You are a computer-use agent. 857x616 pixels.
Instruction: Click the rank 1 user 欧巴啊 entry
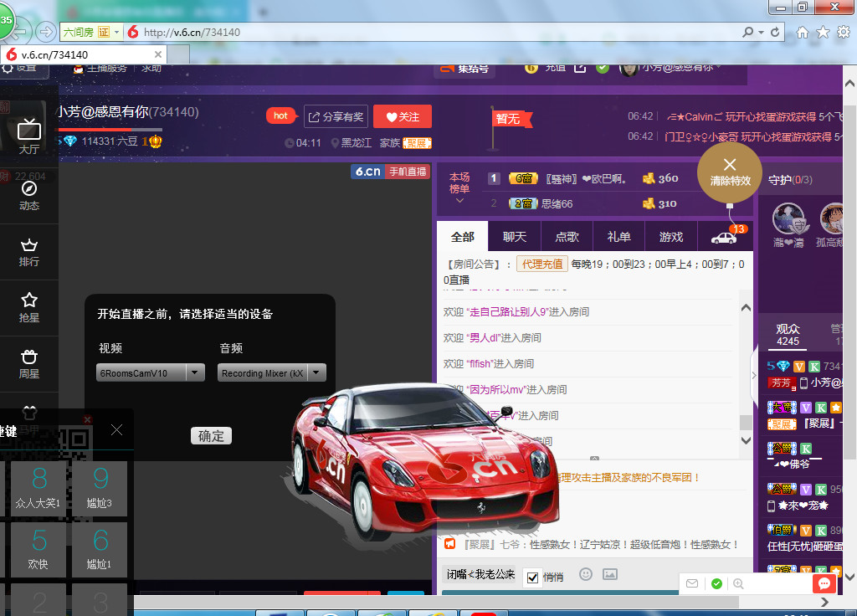[586, 179]
